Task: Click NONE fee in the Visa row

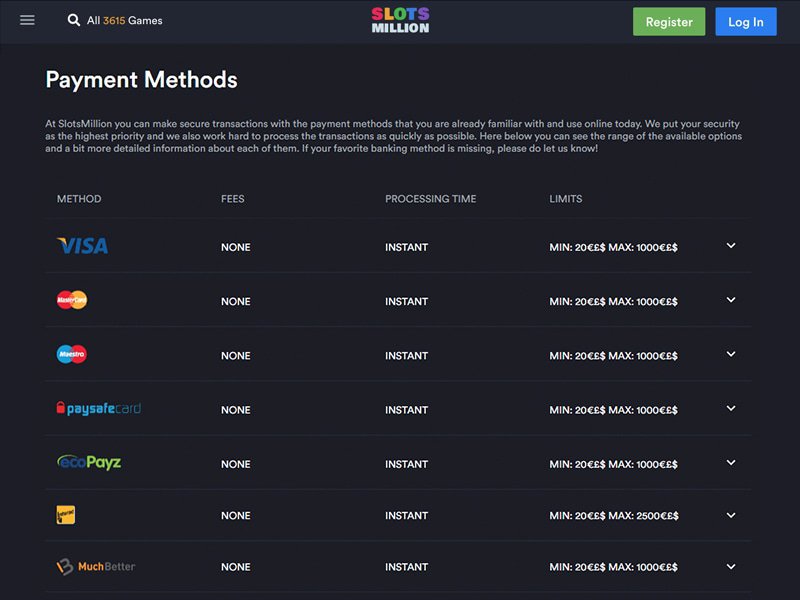Action: (236, 247)
